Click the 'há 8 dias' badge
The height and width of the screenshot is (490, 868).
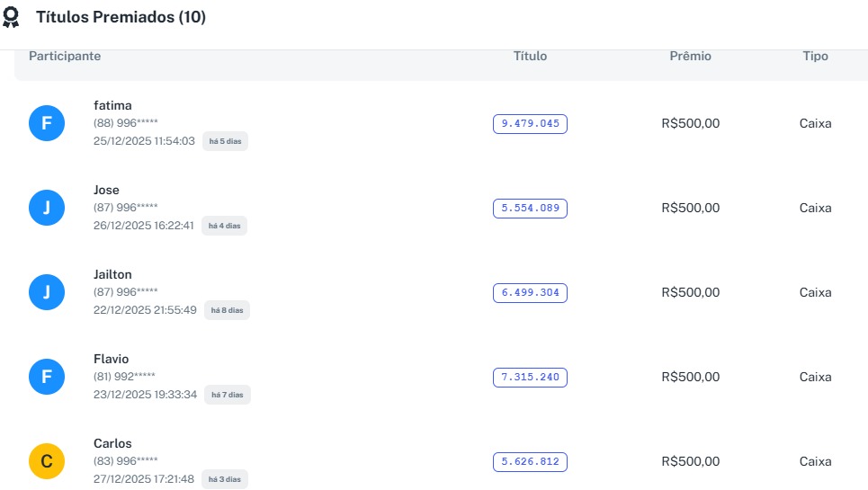[227, 310]
